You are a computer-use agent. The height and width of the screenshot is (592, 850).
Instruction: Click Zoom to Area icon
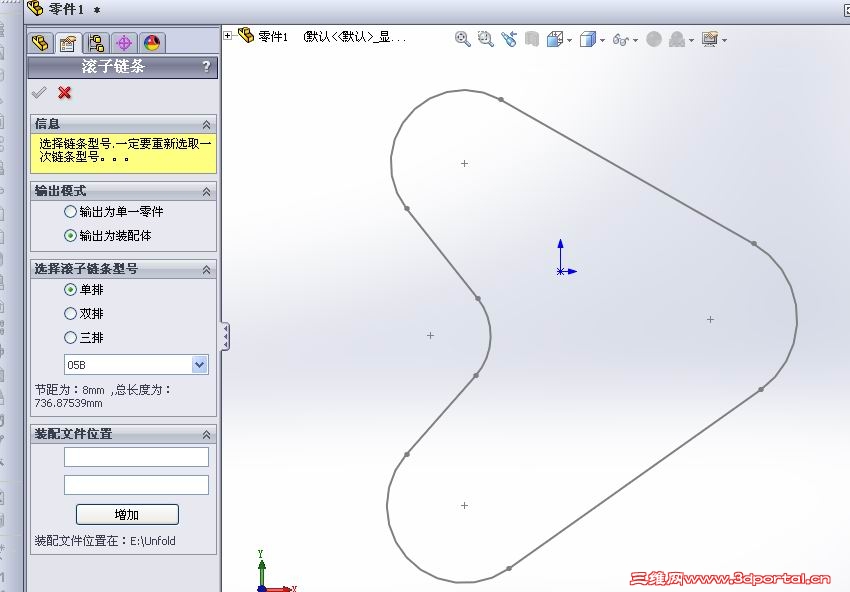(485, 39)
